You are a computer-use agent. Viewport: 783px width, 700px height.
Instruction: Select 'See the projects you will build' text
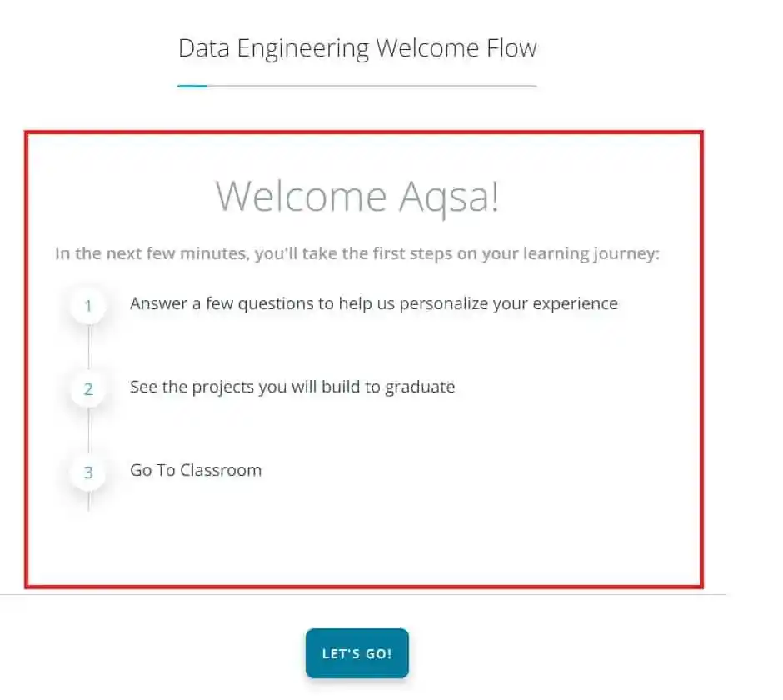[x=292, y=387]
